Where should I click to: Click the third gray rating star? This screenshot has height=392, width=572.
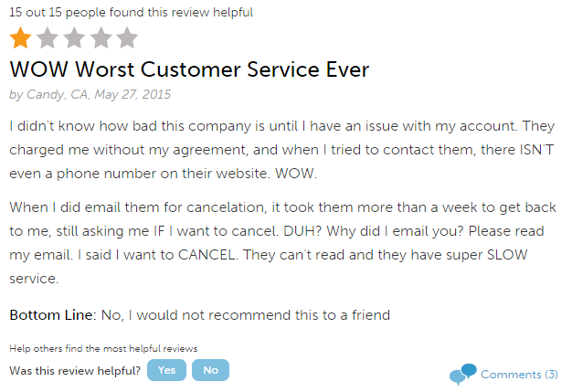(x=74, y=37)
